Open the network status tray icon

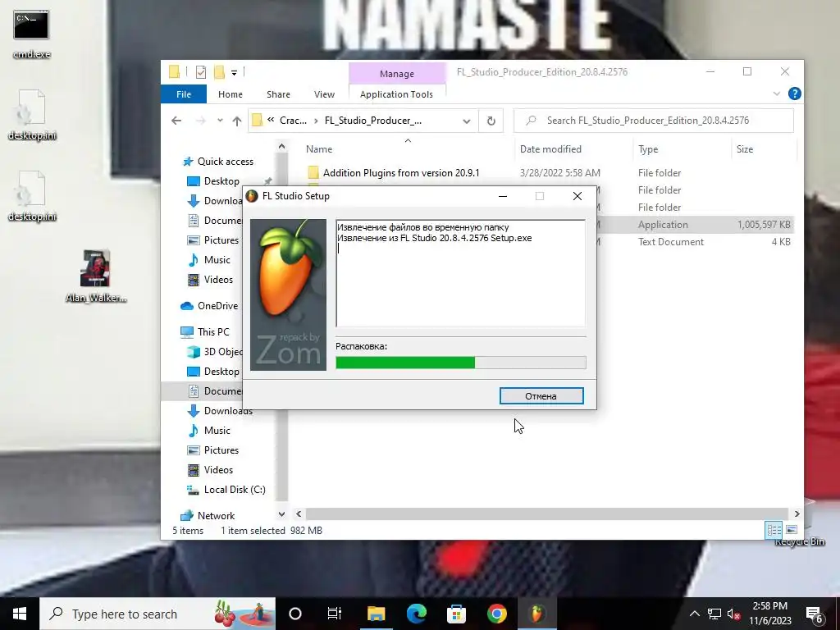[714, 614]
